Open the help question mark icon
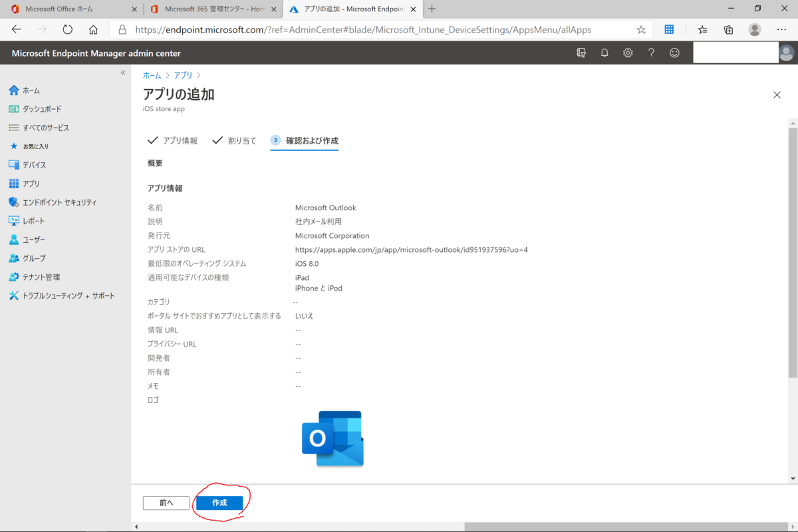 click(x=651, y=53)
